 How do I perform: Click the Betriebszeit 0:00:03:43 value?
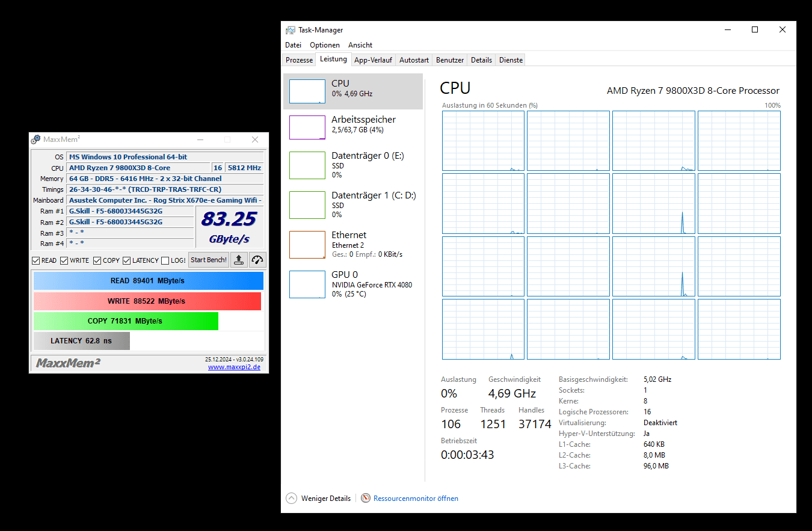tap(467, 455)
